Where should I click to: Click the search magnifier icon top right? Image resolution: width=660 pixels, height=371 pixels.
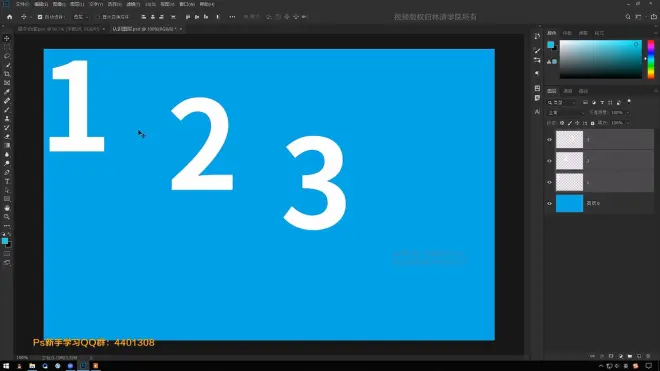coord(628,17)
